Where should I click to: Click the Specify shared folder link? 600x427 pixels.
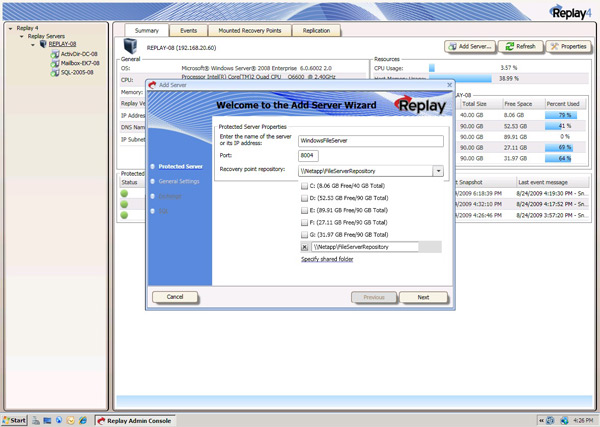pyautogui.click(x=327, y=259)
